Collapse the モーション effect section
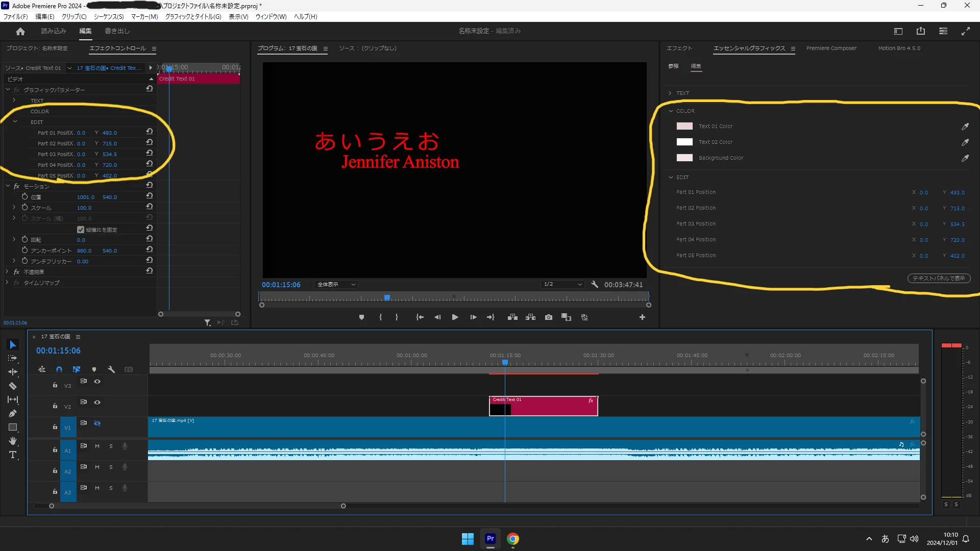980x551 pixels. tap(8, 186)
